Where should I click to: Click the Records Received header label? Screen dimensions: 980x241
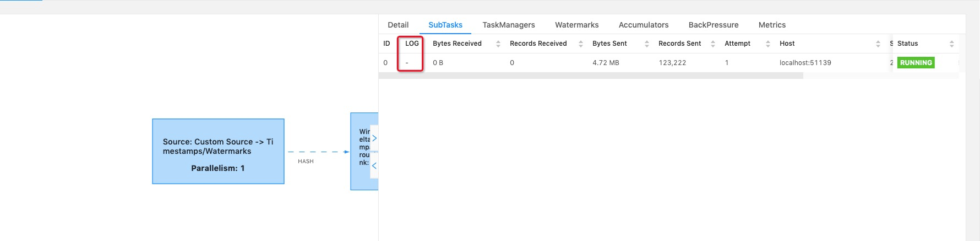[538, 44]
